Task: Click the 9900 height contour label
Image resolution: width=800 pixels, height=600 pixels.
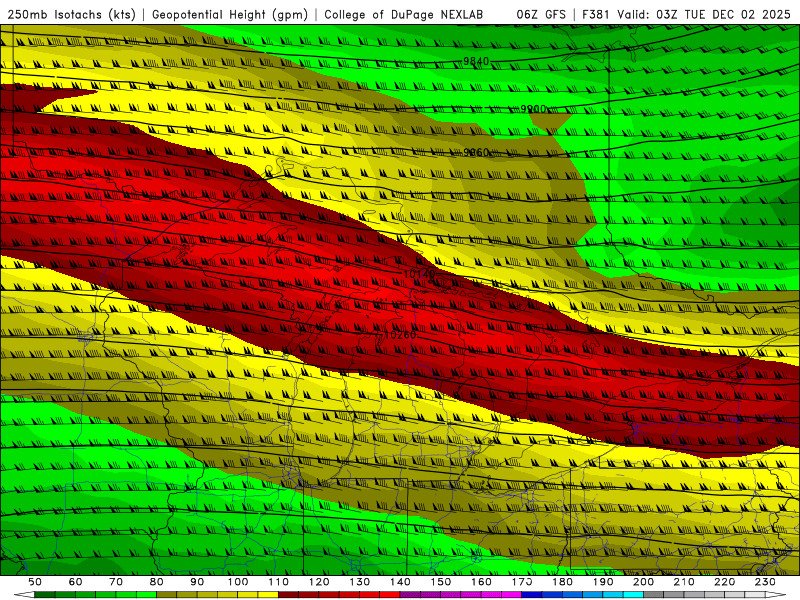Action: point(533,109)
